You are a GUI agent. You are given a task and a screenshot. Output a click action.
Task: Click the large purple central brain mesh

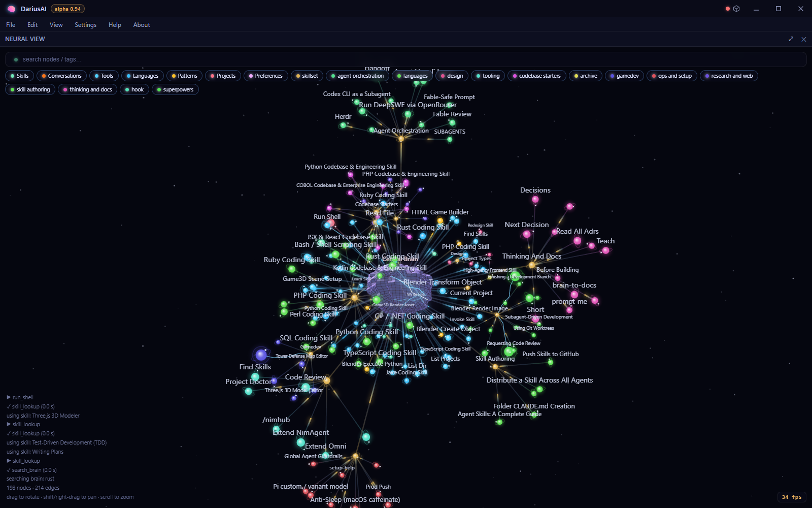pyautogui.click(x=399, y=291)
